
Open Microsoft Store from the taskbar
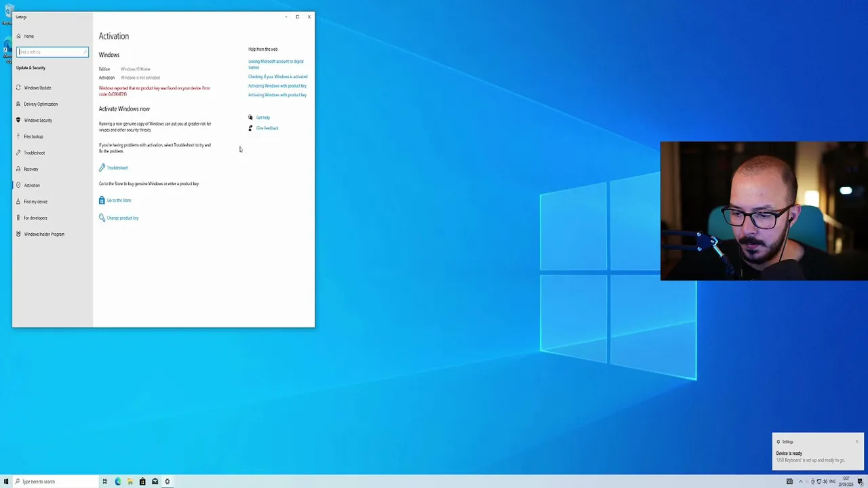tap(142, 481)
